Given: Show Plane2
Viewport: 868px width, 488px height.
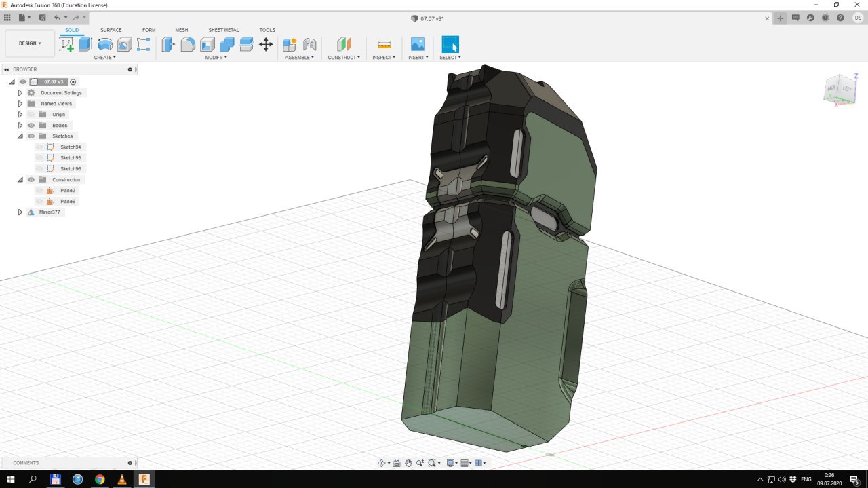Looking at the screenshot, I should coord(39,190).
